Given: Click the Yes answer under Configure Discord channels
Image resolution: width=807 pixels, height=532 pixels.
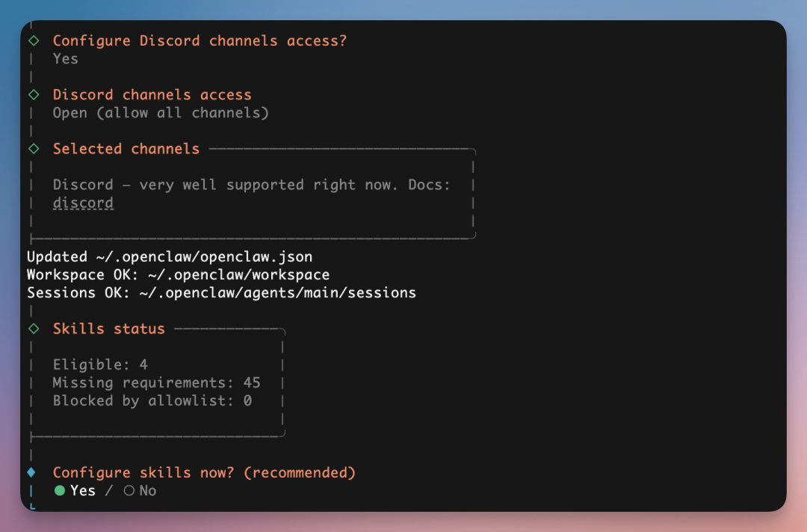Looking at the screenshot, I should click(x=66, y=59).
